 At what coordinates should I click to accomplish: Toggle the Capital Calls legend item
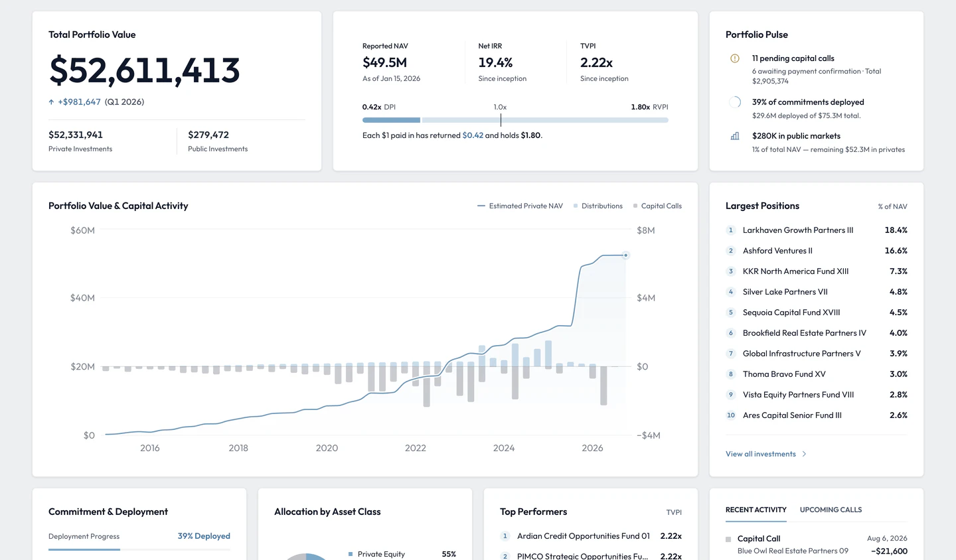(658, 206)
